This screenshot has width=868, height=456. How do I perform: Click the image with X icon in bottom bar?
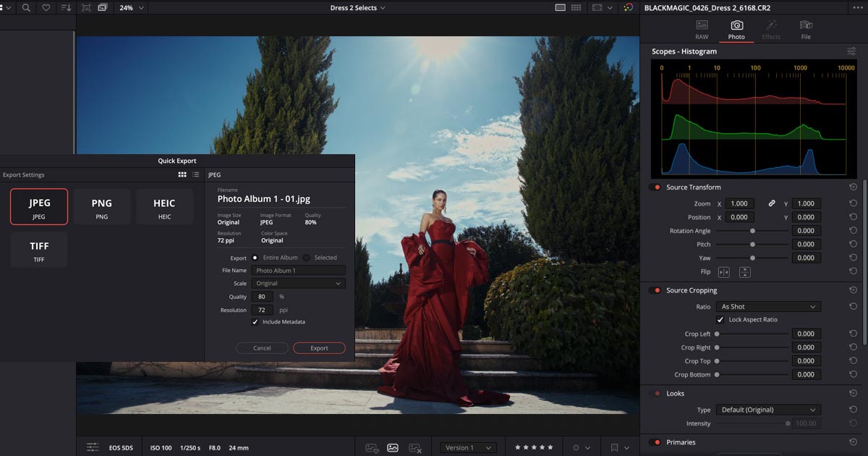415,448
